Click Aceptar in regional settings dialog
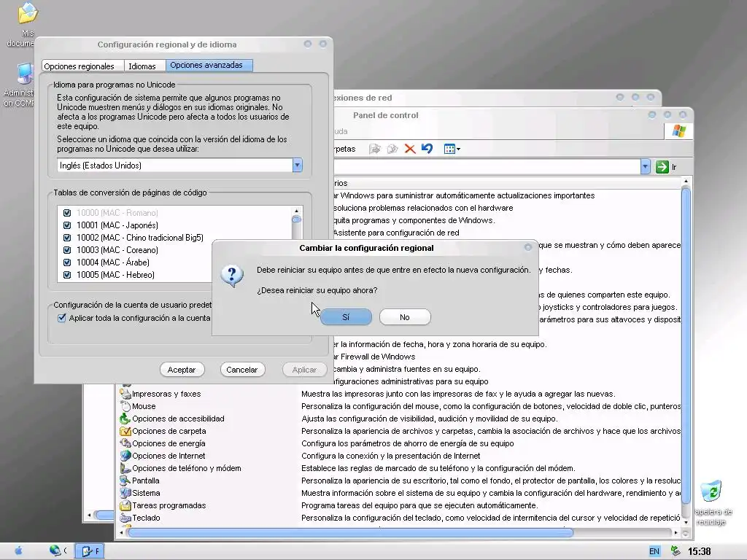The height and width of the screenshot is (560, 747). click(182, 370)
